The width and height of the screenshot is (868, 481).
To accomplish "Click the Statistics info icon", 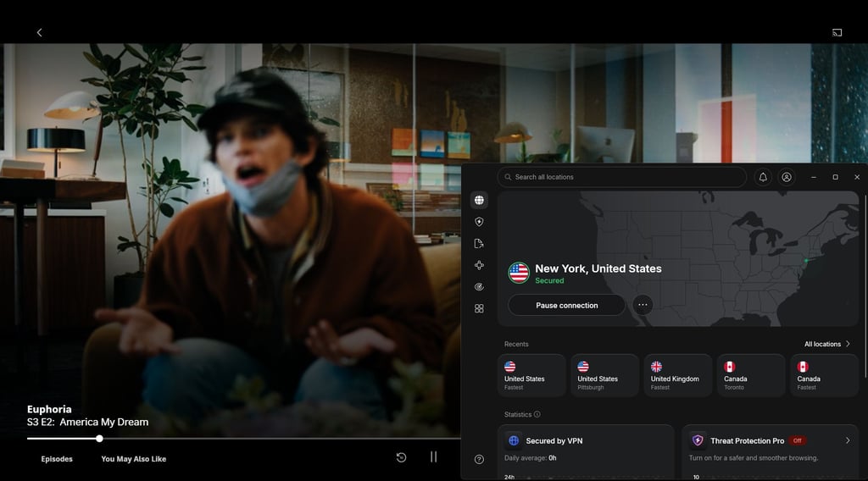I will [x=537, y=414].
